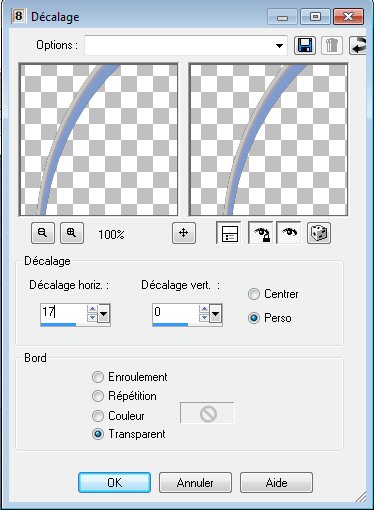Expand the Décalage vert. value dropdown arrow
This screenshot has width=374, height=510.
tap(216, 313)
